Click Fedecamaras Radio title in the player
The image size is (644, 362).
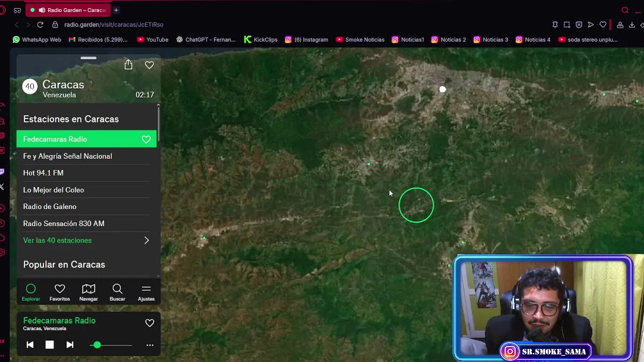(59, 321)
